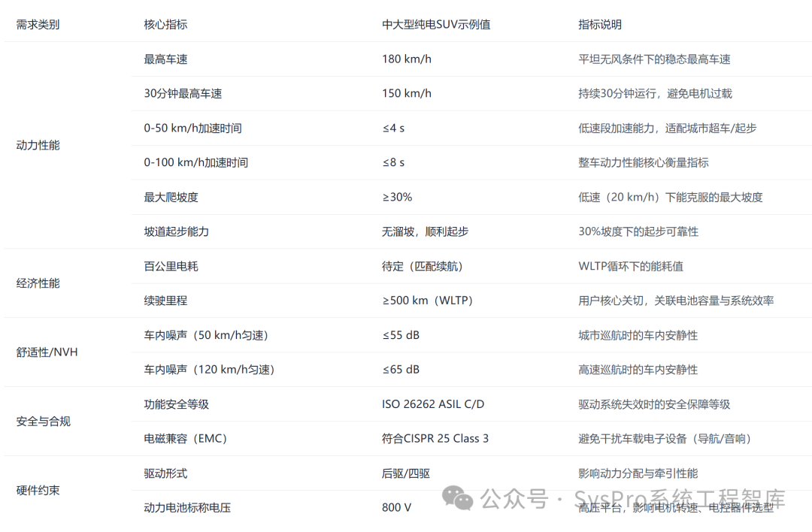
Task: Click the 续驶里程 indicator label
Action: click(165, 300)
